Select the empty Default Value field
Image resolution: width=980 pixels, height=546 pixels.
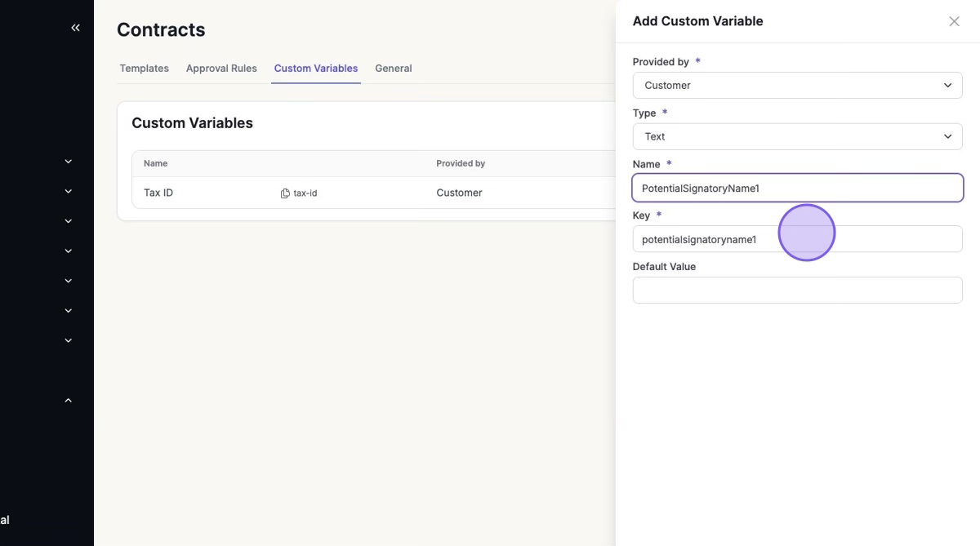point(796,290)
